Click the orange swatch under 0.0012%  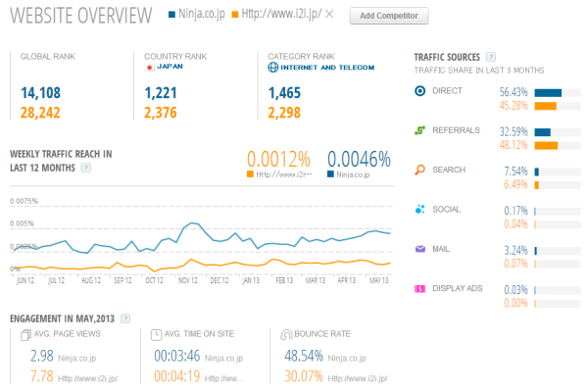pos(250,174)
